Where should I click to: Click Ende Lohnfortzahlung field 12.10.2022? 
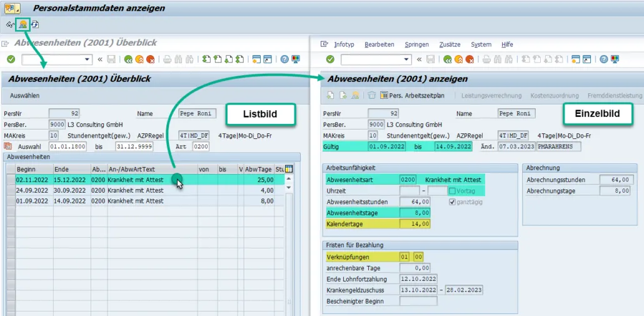[418, 280]
